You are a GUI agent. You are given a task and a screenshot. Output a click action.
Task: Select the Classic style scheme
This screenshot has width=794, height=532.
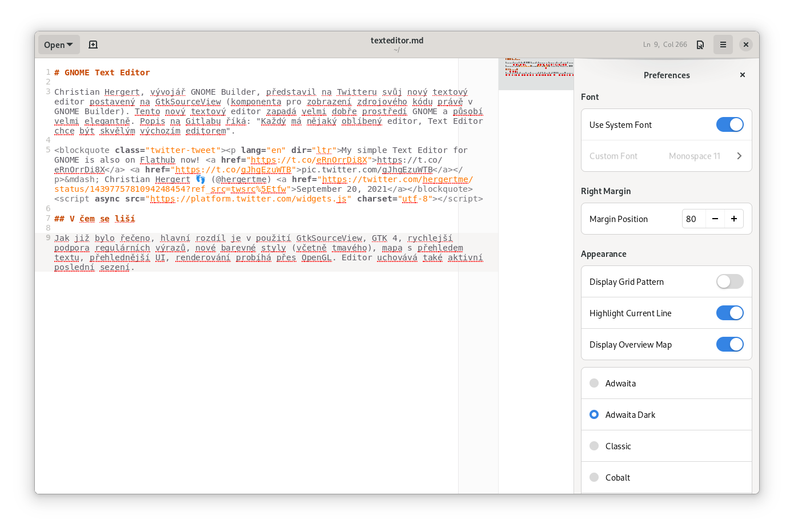coord(594,446)
